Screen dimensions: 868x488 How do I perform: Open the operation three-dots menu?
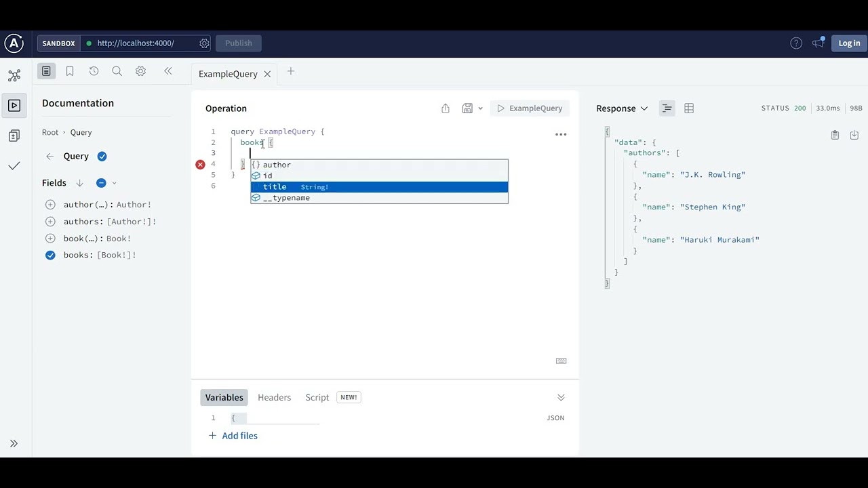tap(561, 134)
